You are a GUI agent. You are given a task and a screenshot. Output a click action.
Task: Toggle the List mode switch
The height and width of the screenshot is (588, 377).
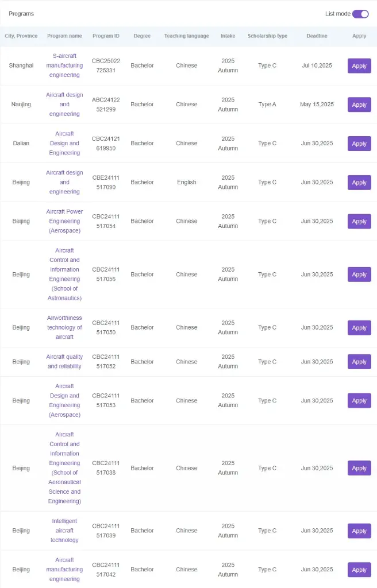(360, 14)
